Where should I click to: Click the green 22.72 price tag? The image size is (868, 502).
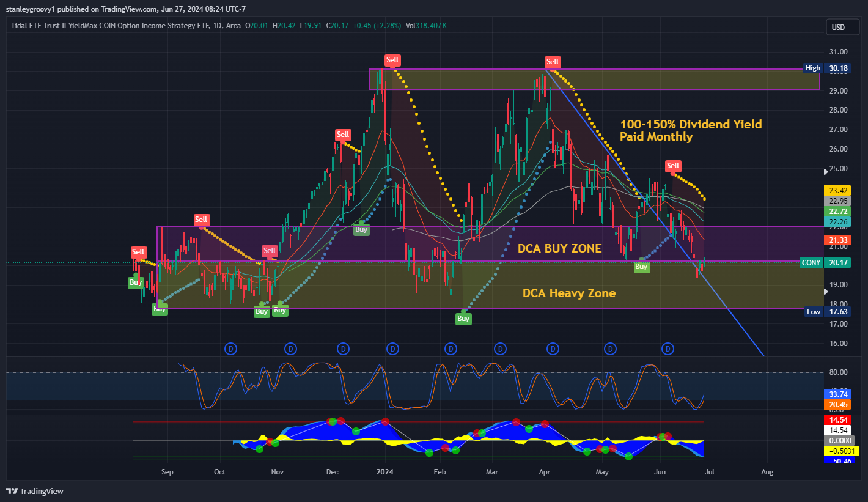[x=837, y=211]
